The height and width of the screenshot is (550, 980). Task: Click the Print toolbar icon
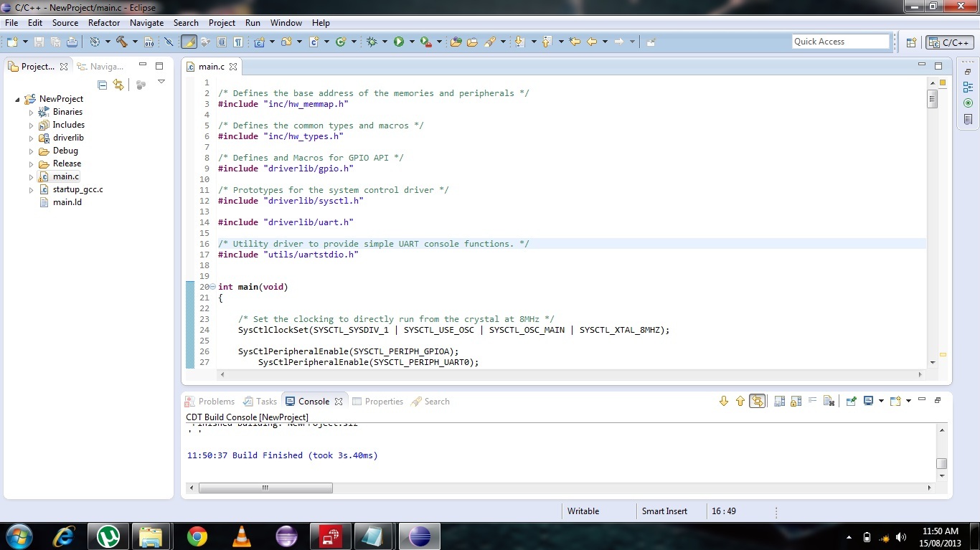click(72, 42)
